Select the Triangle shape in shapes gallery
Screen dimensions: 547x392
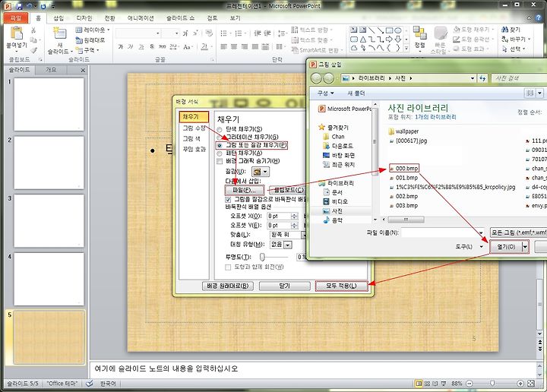[363, 39]
